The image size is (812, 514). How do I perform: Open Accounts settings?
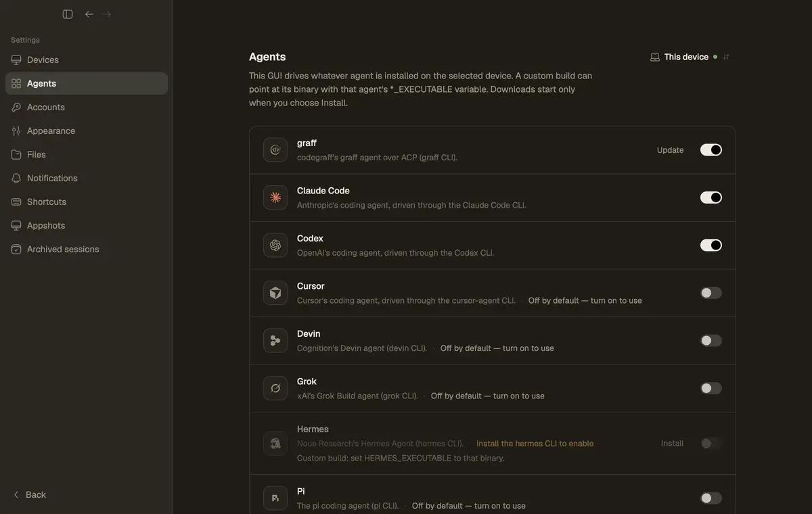click(87, 107)
